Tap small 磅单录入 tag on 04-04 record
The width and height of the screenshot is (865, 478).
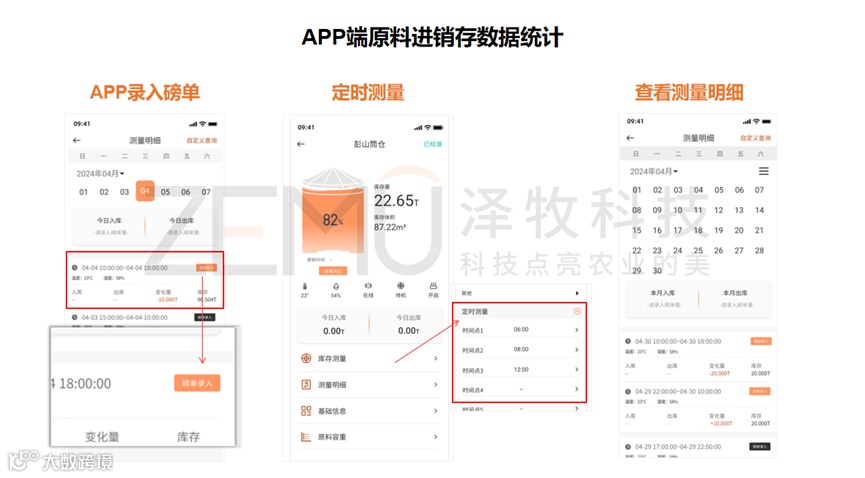[206, 268]
